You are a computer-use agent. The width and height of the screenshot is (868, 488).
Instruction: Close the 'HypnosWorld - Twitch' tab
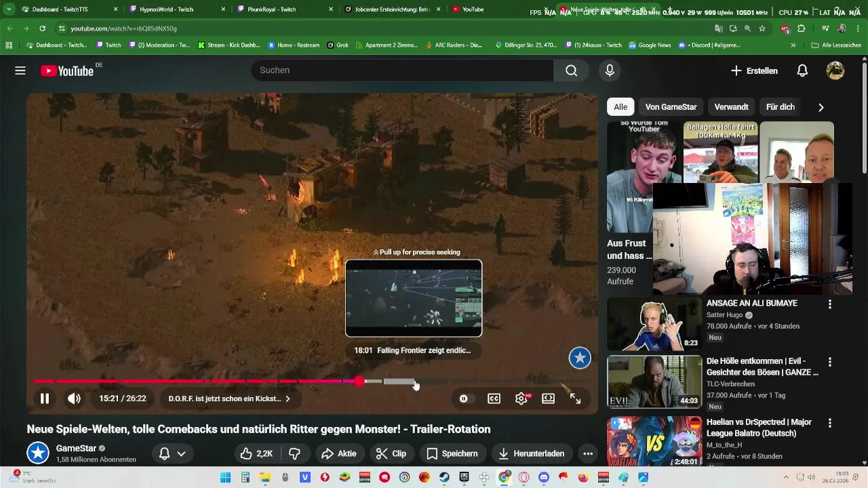click(x=222, y=9)
